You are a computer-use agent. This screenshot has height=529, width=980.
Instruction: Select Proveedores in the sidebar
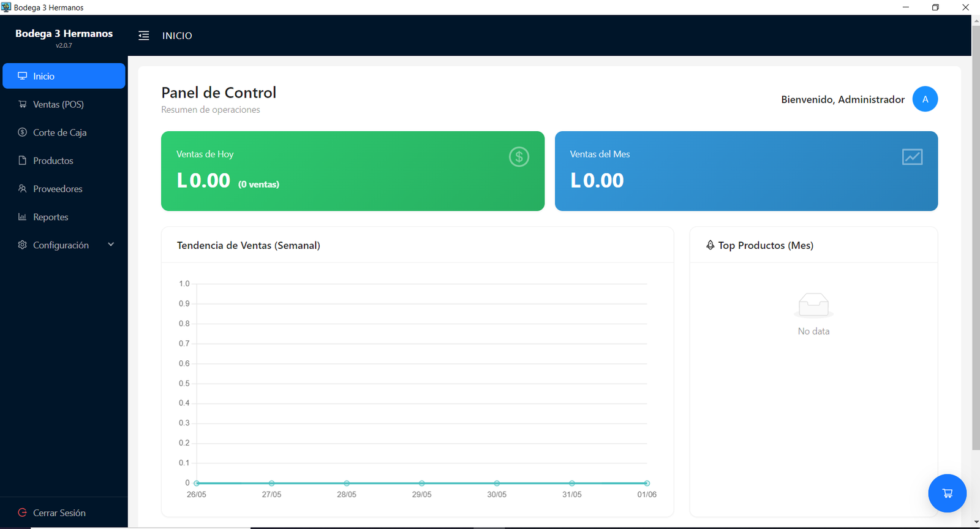pos(64,189)
